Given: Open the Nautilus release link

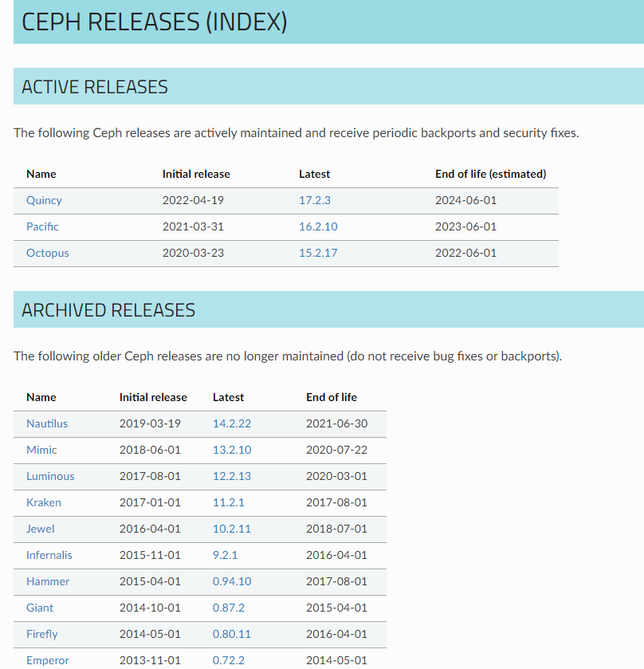Looking at the screenshot, I should point(47,423).
